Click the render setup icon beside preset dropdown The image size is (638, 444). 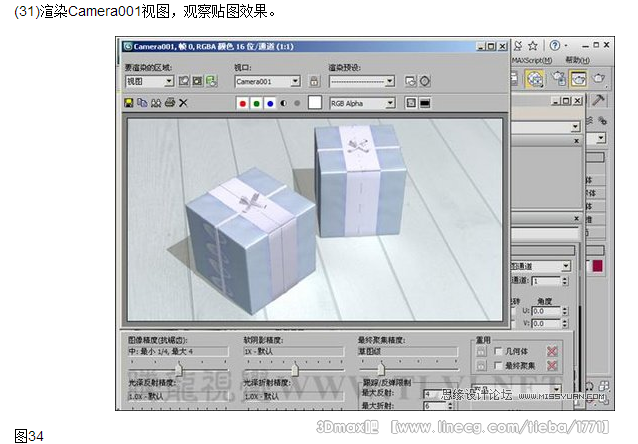coord(409,81)
